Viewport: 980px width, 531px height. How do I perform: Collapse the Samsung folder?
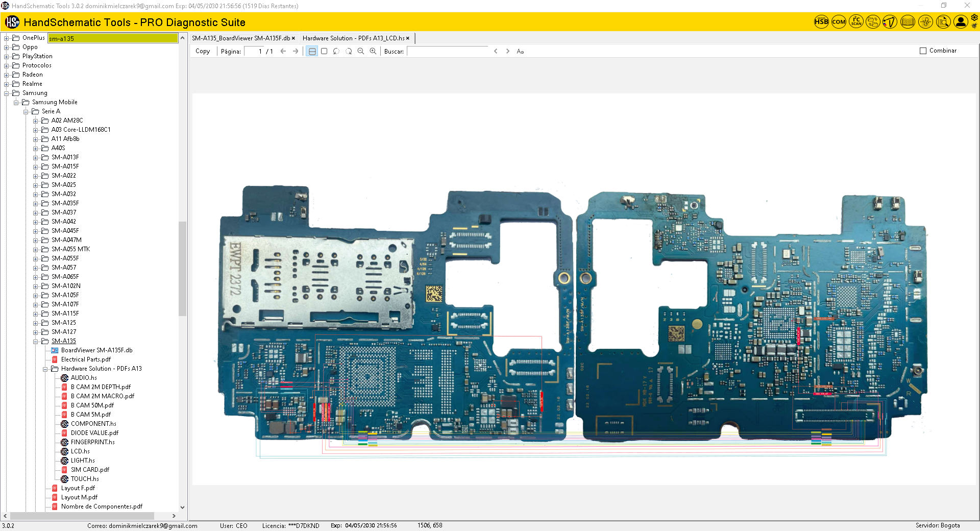click(x=7, y=93)
